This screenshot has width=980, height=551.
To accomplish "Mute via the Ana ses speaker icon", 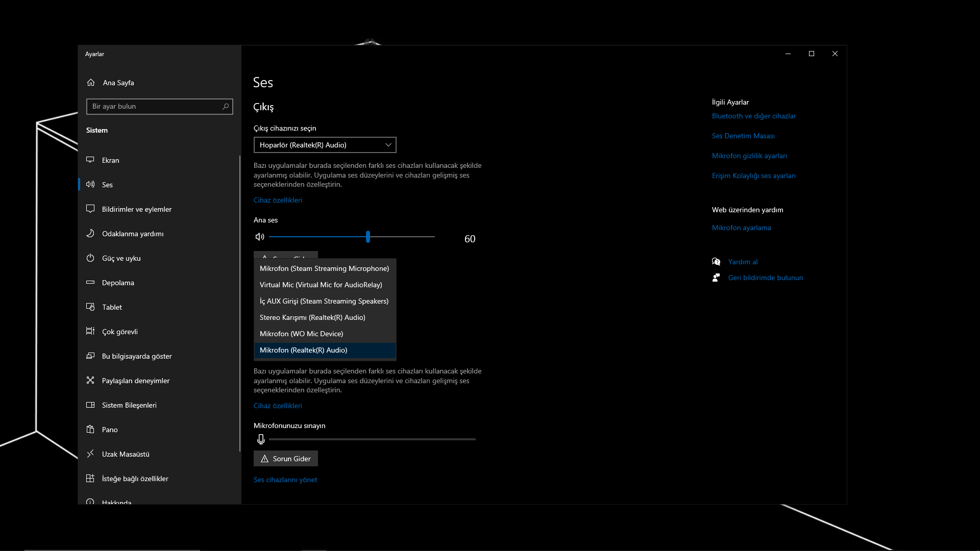I will click(x=260, y=237).
